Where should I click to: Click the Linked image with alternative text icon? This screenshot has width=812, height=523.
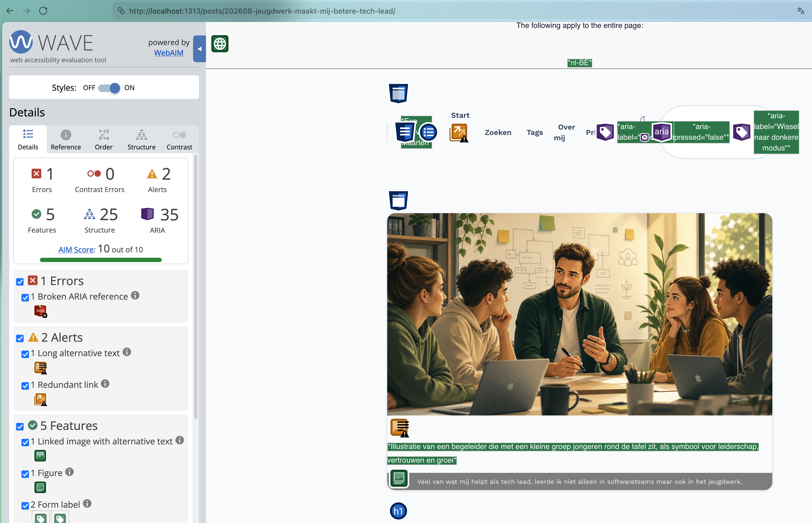[40, 456]
